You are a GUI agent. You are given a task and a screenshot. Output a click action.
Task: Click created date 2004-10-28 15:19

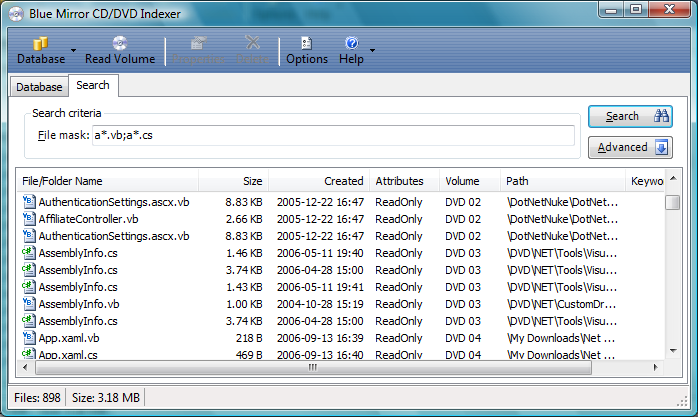coord(320,304)
